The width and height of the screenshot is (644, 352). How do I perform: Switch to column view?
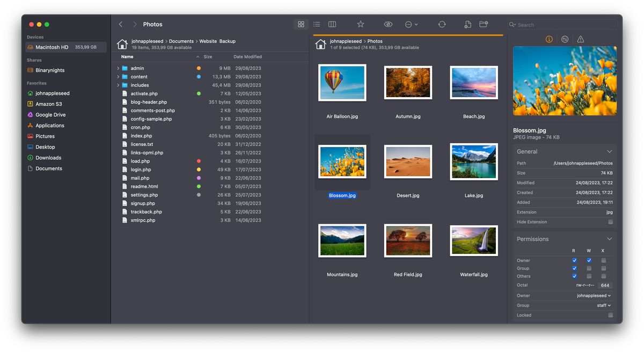[332, 24]
